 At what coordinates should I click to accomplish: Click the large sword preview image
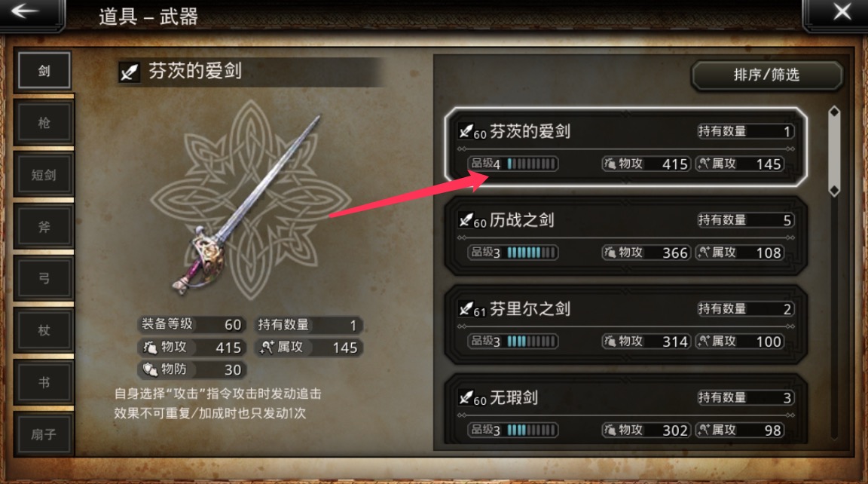pyautogui.click(x=249, y=202)
